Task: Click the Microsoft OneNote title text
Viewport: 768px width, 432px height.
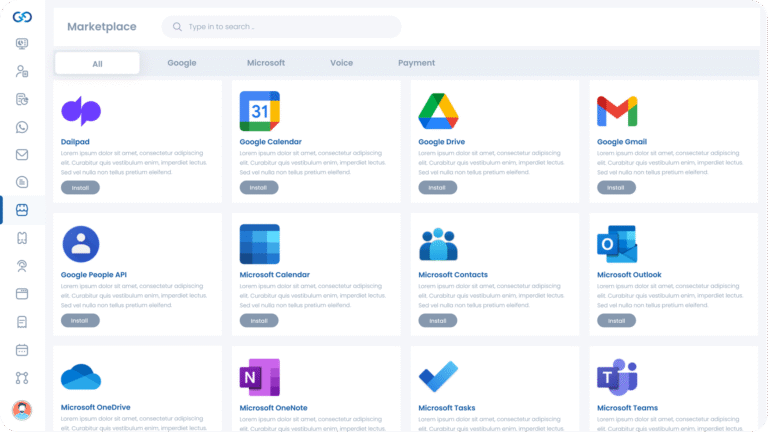Action: point(273,408)
